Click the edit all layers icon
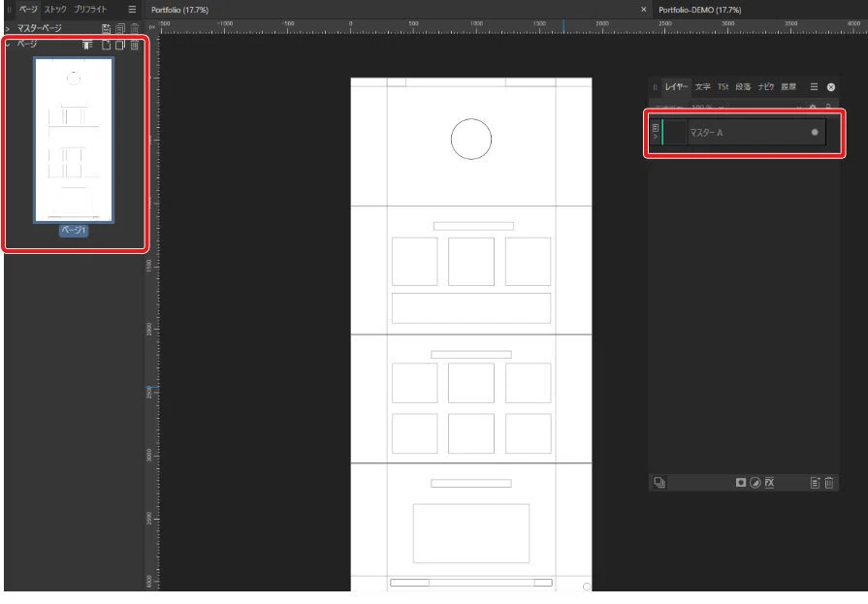Viewport: 868px width, 604px height. [x=659, y=482]
